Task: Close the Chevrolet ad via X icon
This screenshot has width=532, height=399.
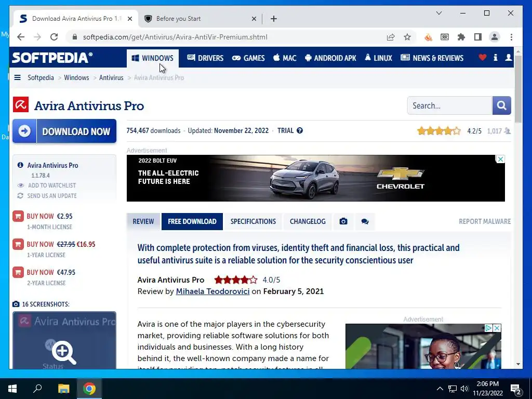Action: [x=500, y=159]
